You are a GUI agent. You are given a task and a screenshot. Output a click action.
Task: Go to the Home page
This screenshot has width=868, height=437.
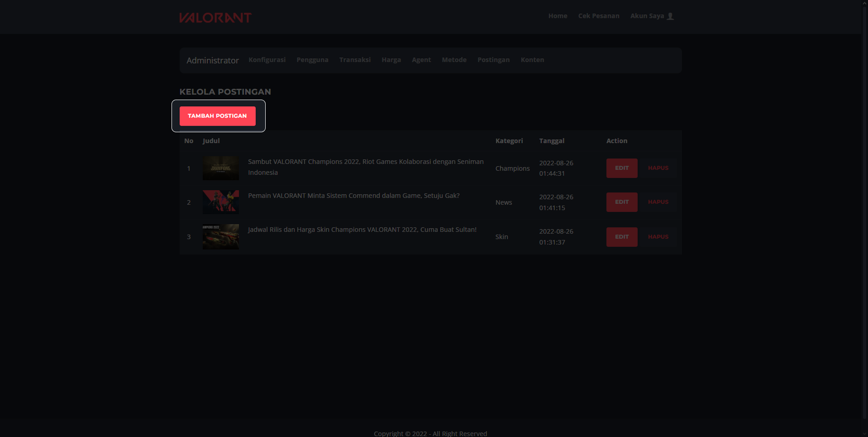558,16
